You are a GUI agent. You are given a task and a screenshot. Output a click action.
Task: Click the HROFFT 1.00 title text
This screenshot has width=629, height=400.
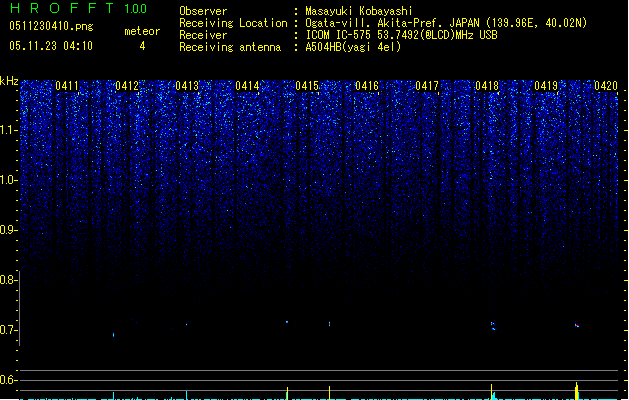click(x=78, y=8)
